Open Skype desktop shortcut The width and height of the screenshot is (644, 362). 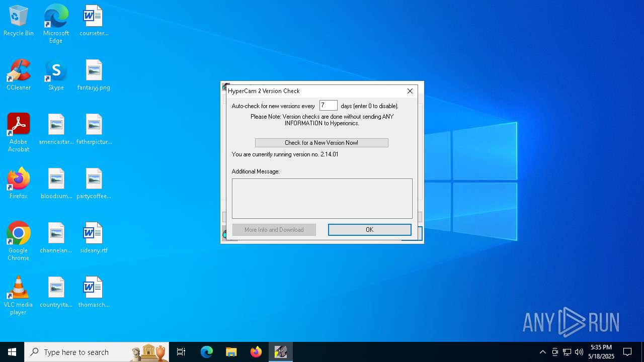coord(56,75)
